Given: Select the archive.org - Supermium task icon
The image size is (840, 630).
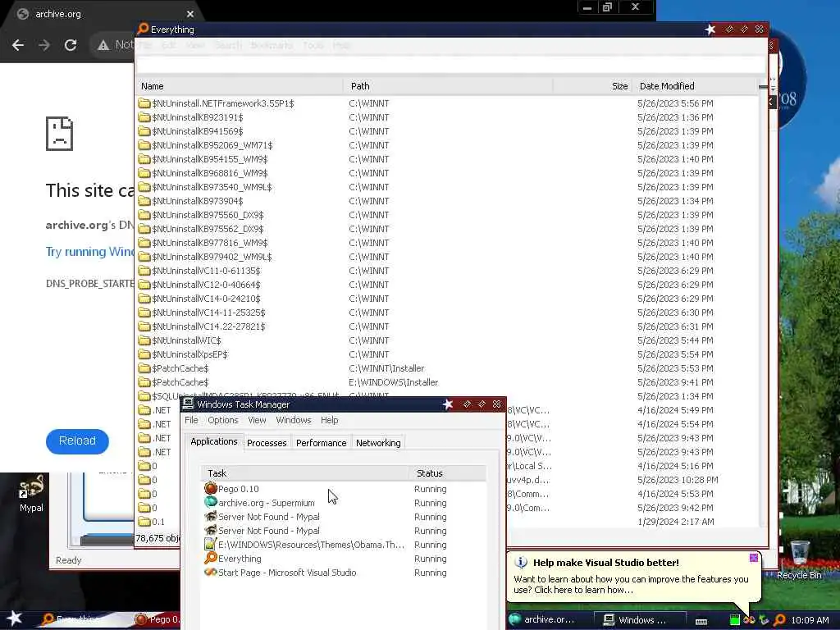Looking at the screenshot, I should (x=211, y=503).
